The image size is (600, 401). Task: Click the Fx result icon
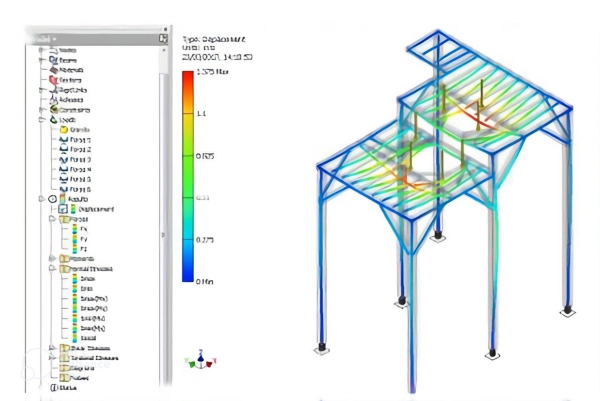pos(75,229)
